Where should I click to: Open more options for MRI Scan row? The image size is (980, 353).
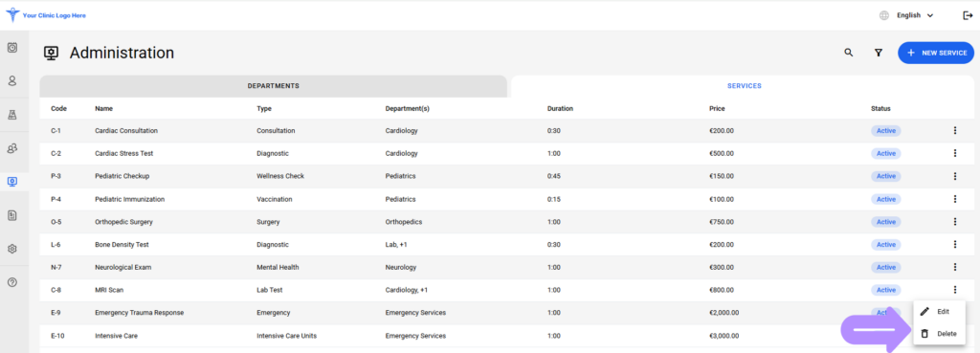click(x=954, y=289)
